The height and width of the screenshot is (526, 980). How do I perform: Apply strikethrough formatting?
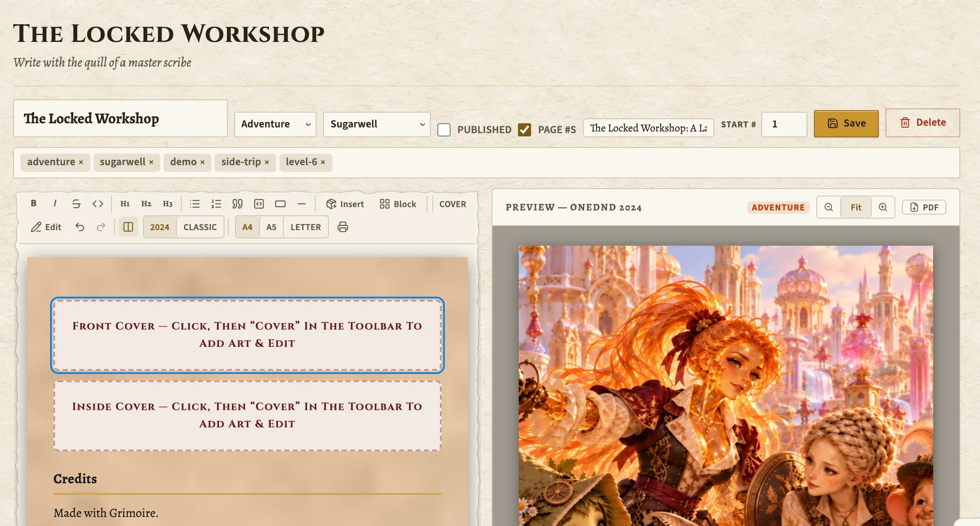(x=76, y=203)
